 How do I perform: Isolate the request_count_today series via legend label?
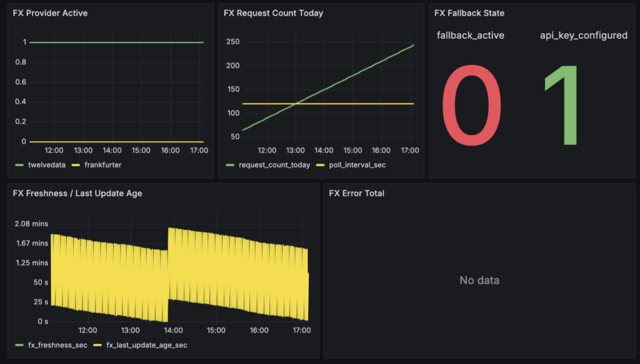pyautogui.click(x=274, y=165)
